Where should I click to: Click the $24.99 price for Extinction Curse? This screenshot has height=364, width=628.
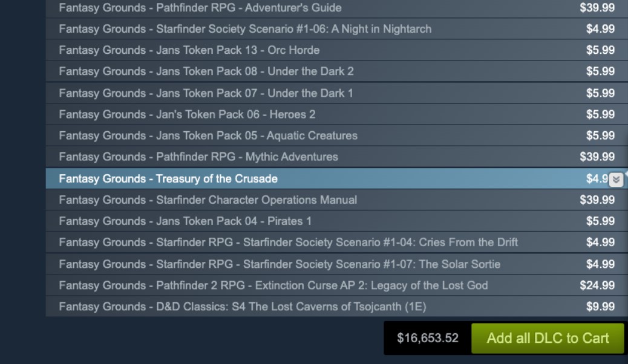coord(597,285)
